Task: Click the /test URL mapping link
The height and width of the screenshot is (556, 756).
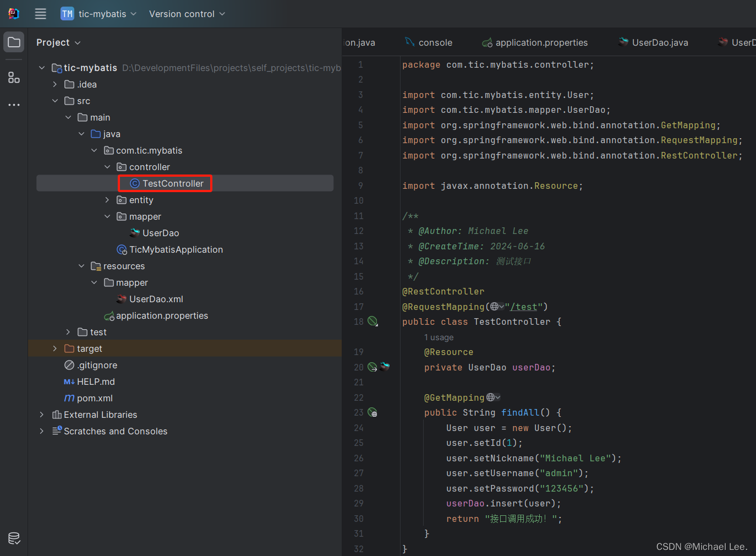Action: pyautogui.click(x=523, y=307)
